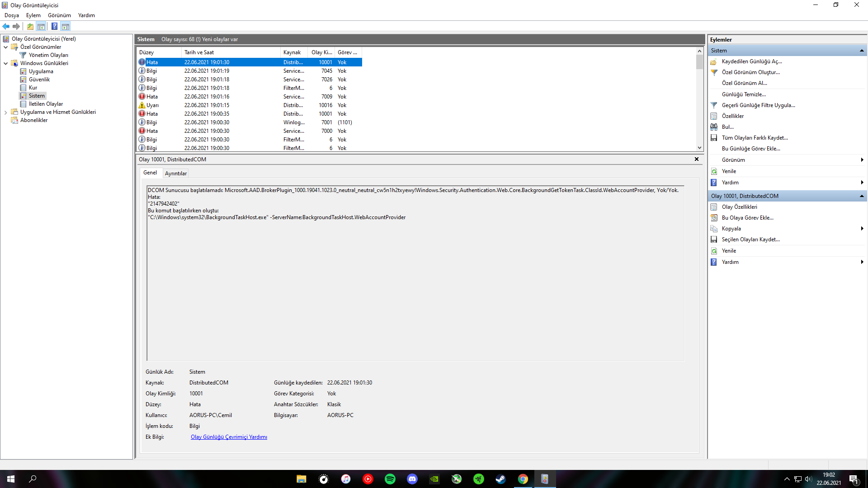Click Özel Görünüm Oluştur filter icon action
868x488 pixels.
click(750, 72)
